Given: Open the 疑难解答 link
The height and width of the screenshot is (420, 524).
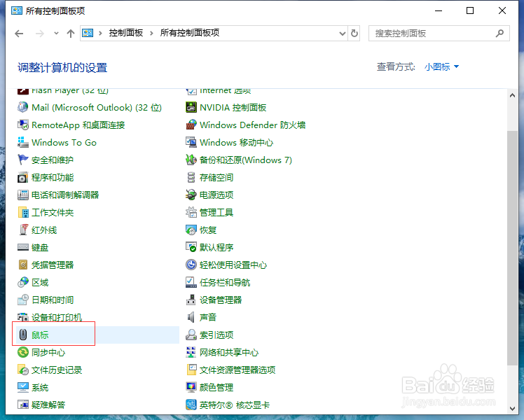Looking at the screenshot, I should [48, 405].
